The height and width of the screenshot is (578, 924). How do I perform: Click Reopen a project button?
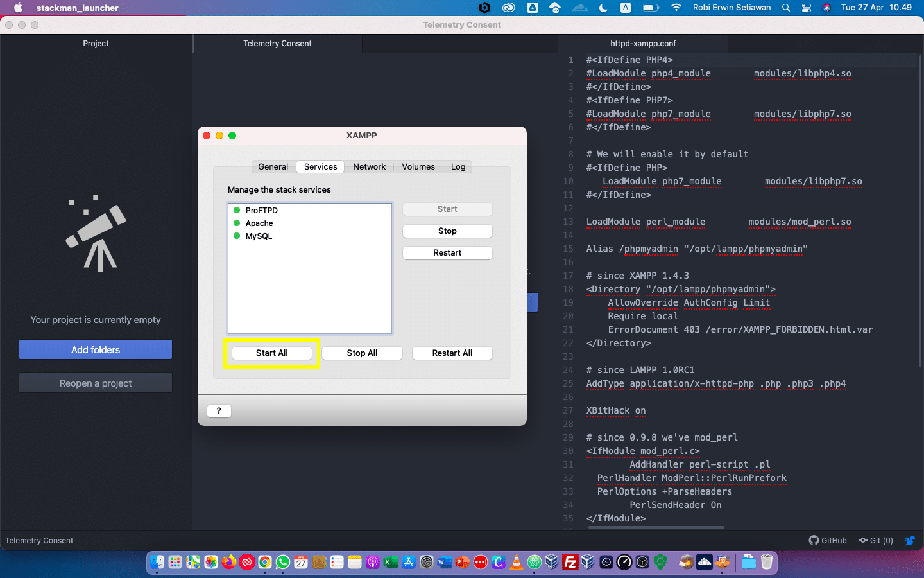pos(96,383)
